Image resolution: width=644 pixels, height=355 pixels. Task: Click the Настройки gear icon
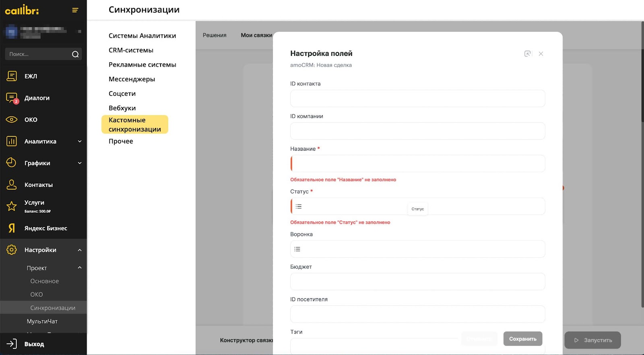[x=12, y=250]
